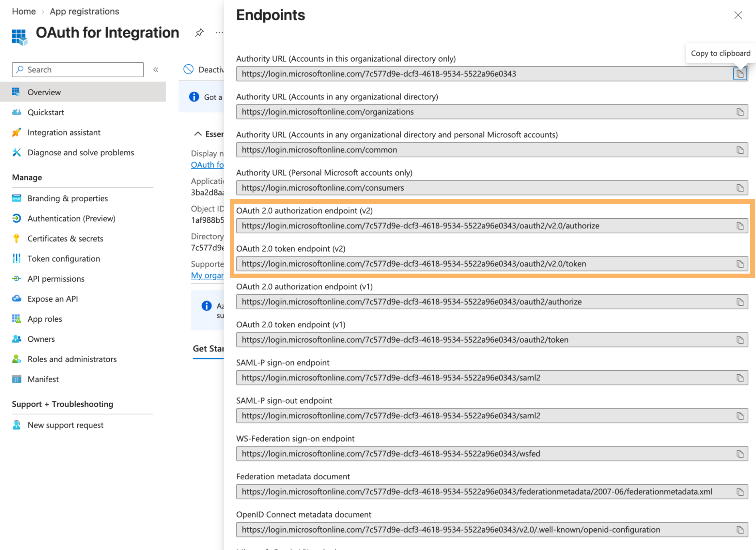
Task: Click the "OAuth for Integration" page title
Action: 107,33
